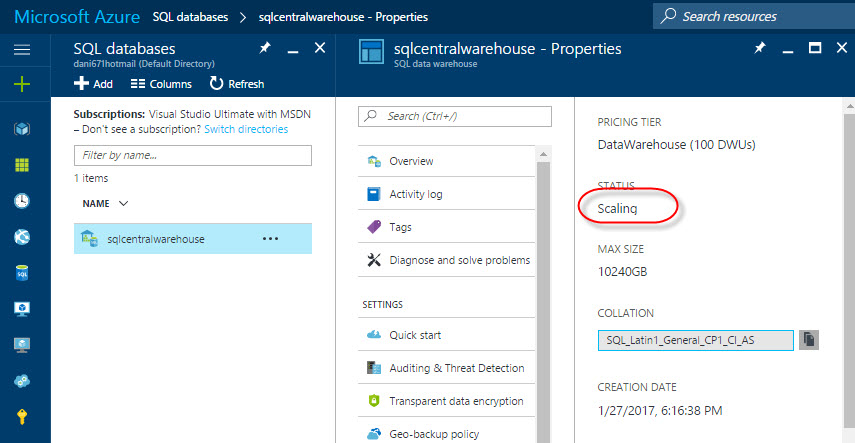Click the Switch directories link
The image size is (855, 443).
pos(246,129)
